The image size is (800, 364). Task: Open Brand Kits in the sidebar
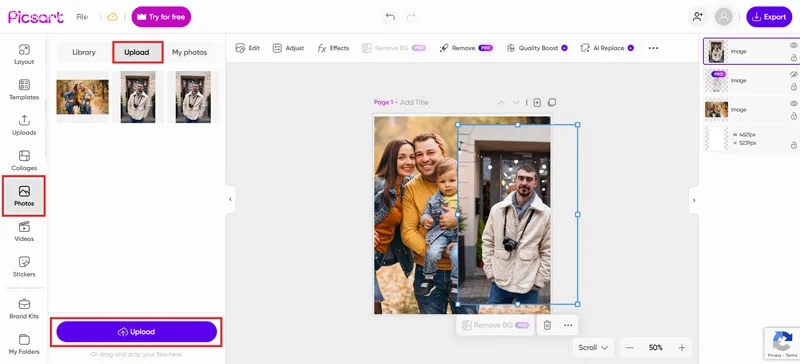[x=24, y=309]
